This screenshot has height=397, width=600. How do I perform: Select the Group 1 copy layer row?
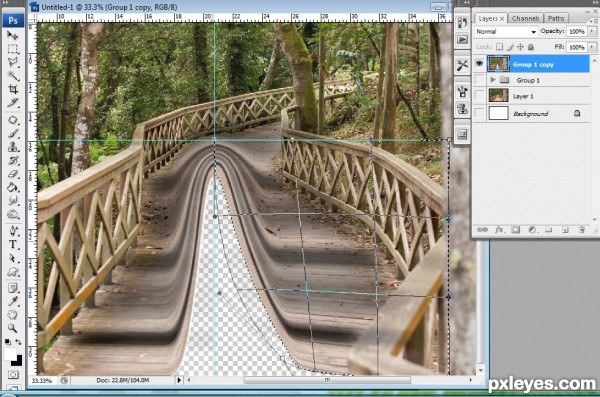pos(532,64)
